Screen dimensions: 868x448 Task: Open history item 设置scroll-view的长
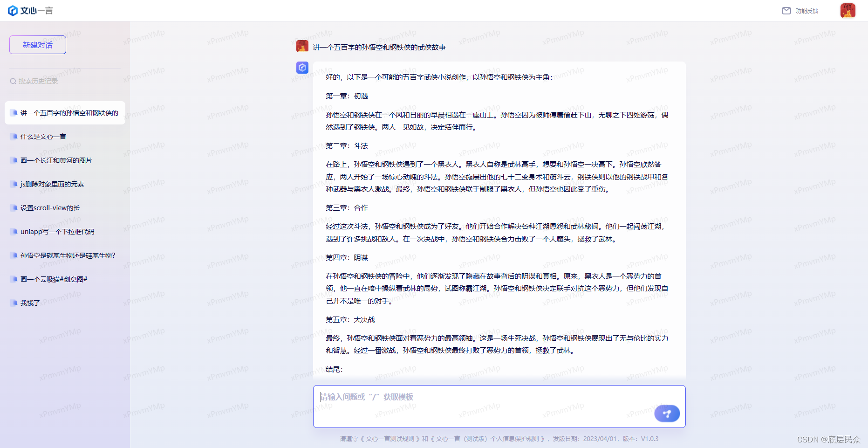[65, 208]
